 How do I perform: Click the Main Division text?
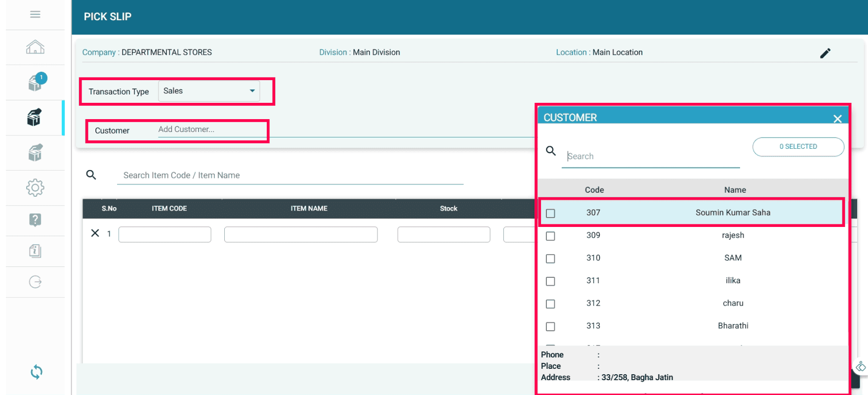(x=376, y=52)
